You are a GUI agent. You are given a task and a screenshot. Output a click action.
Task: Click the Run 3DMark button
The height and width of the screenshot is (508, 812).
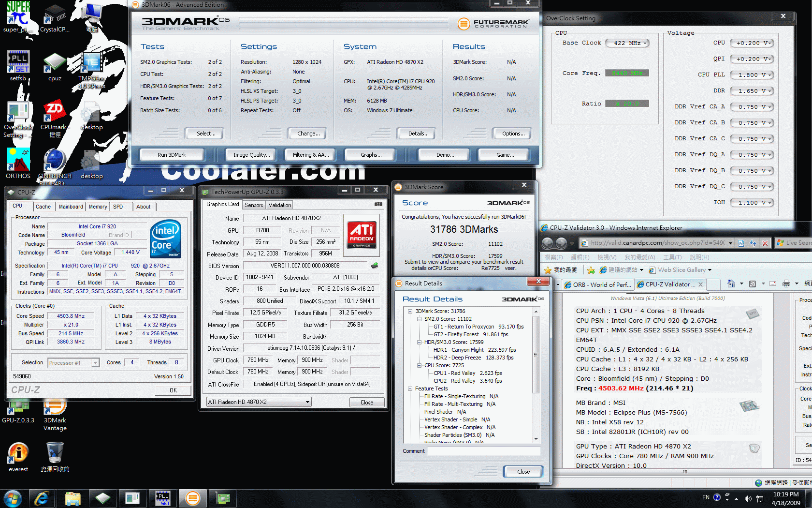click(x=172, y=155)
